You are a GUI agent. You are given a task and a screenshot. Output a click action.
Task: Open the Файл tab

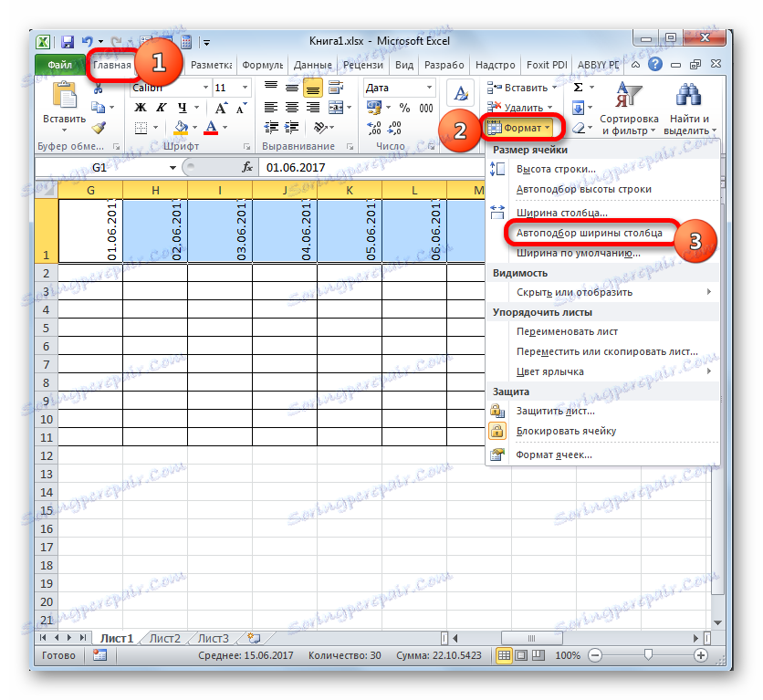coord(60,65)
